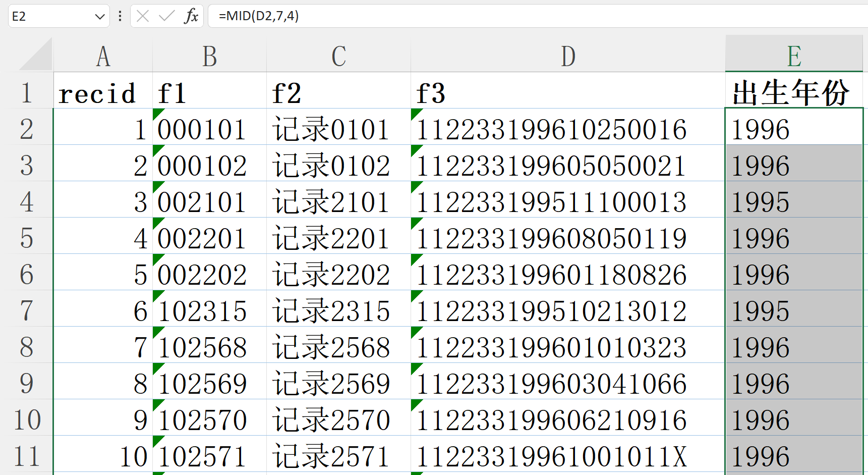Screen dimensions: 868x475
Task: Select column E header
Action: click(x=794, y=56)
